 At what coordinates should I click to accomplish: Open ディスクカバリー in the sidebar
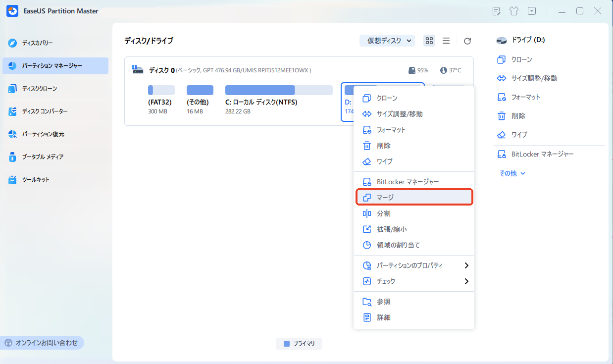click(37, 43)
